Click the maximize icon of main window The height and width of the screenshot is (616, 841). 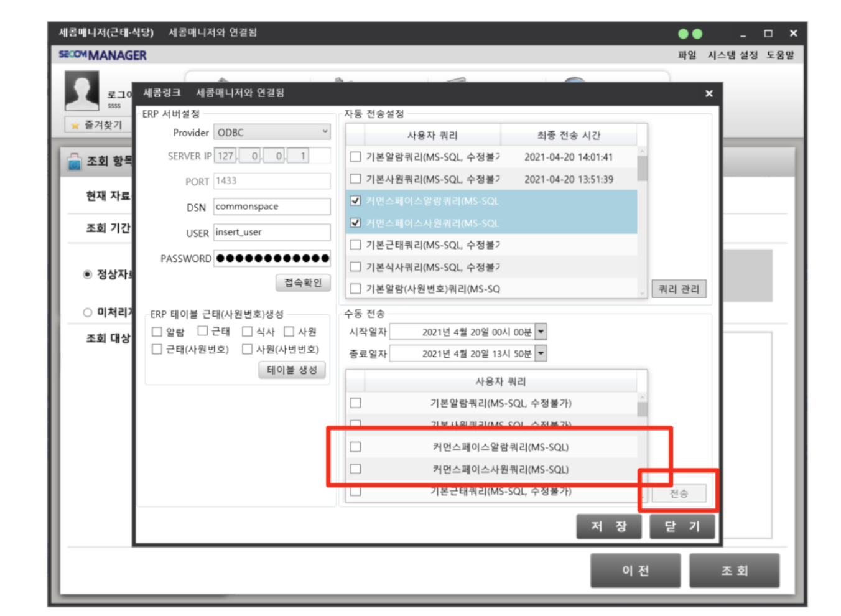768,34
